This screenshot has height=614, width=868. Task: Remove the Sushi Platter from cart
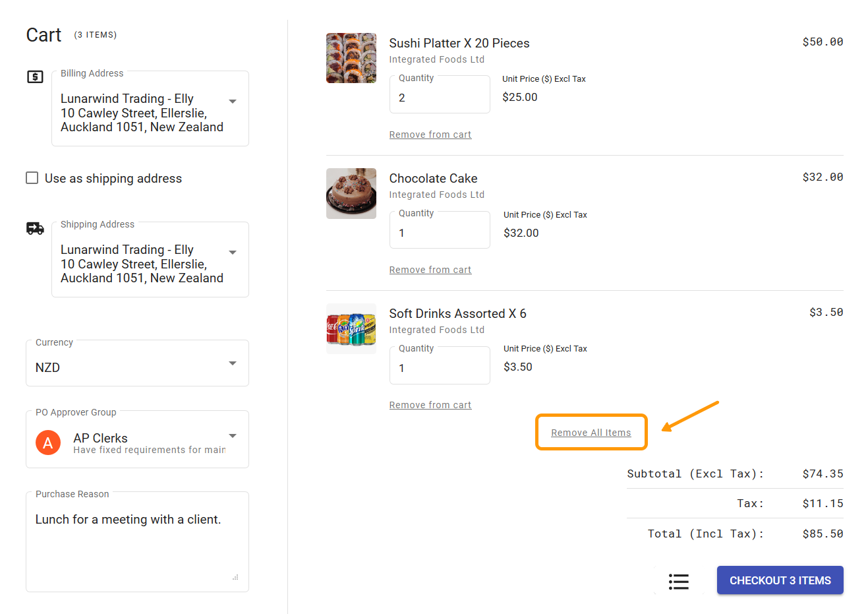[430, 134]
